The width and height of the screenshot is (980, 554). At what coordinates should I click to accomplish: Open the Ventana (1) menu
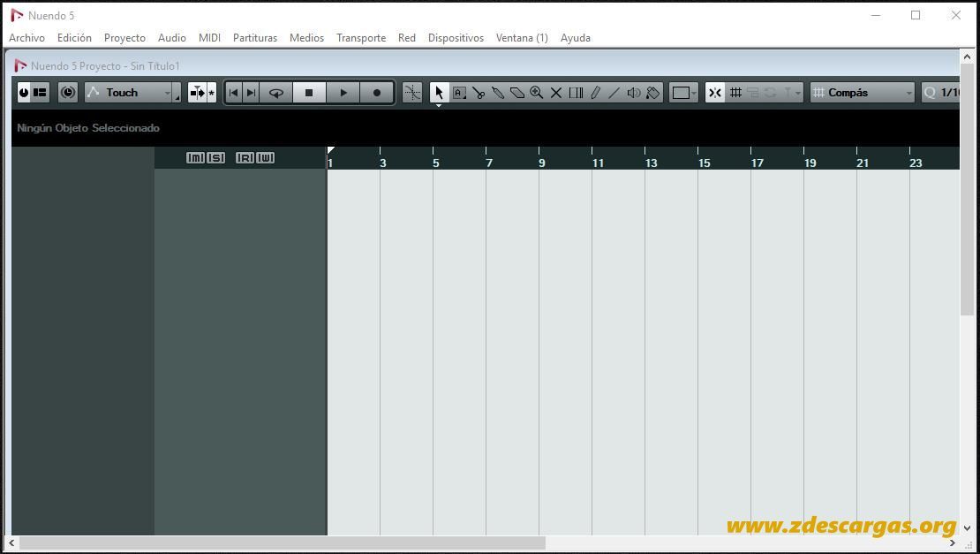(x=522, y=37)
